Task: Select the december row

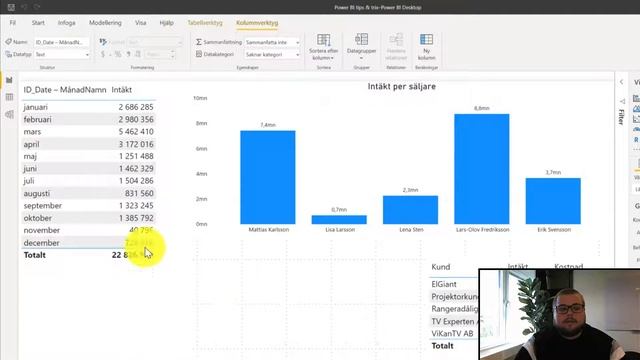Action: pos(89,242)
